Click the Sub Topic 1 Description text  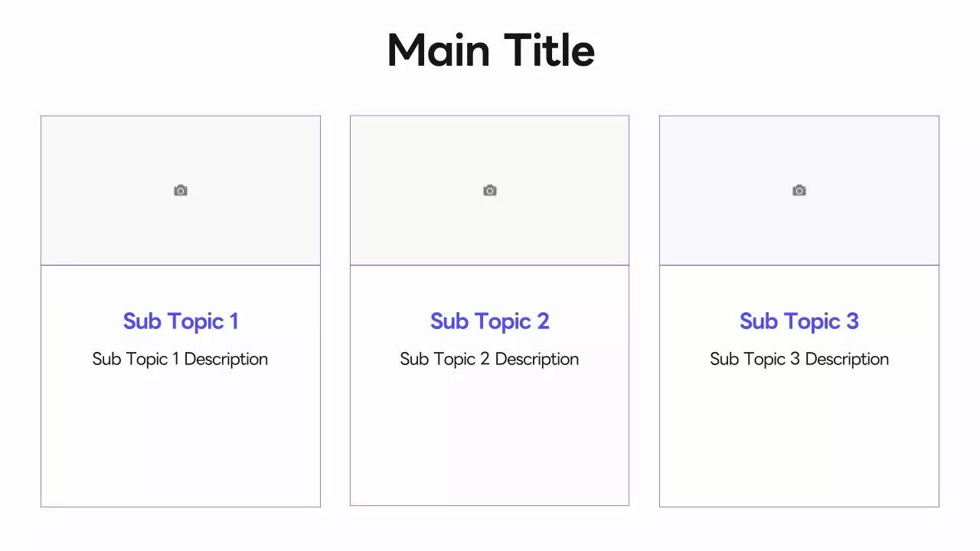pos(181,359)
